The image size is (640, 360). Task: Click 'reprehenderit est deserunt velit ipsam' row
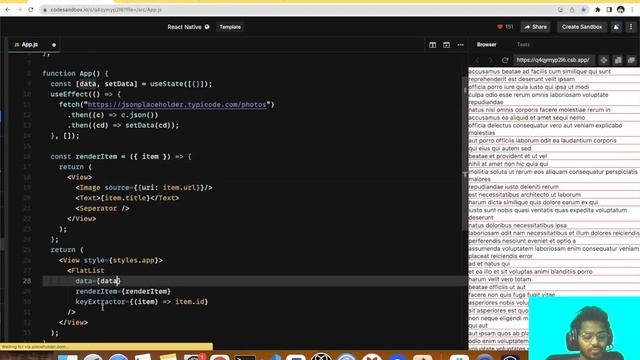point(522,79)
